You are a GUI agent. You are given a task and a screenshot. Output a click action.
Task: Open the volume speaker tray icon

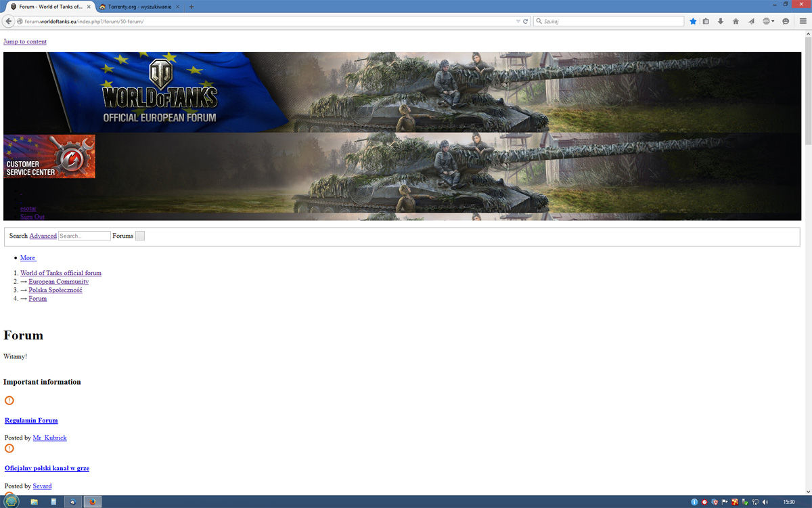(765, 502)
